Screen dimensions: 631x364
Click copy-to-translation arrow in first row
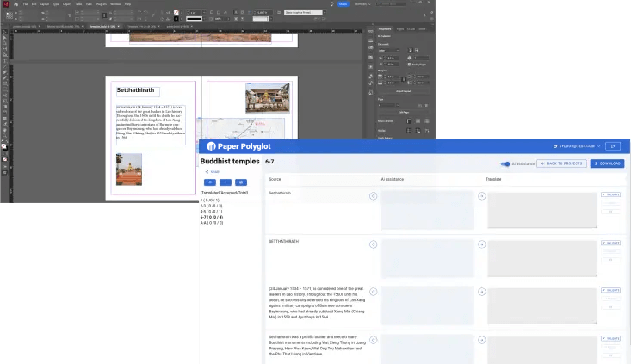tap(481, 196)
